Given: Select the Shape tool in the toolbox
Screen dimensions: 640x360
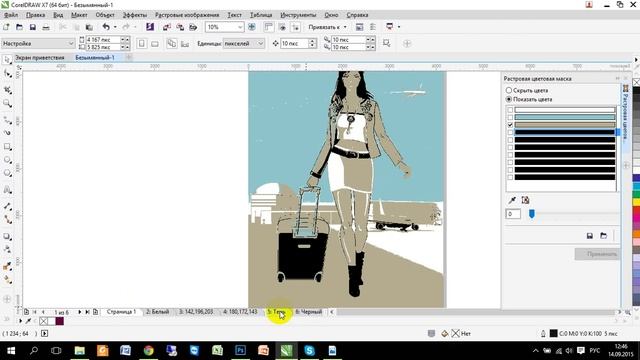Looking at the screenshot, I should click(7, 74).
